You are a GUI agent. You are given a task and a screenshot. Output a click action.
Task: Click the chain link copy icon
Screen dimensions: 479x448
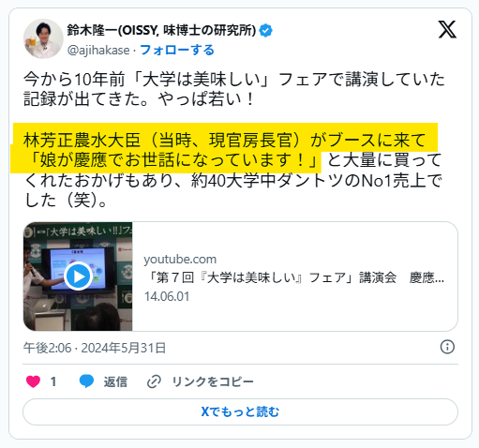point(154,381)
